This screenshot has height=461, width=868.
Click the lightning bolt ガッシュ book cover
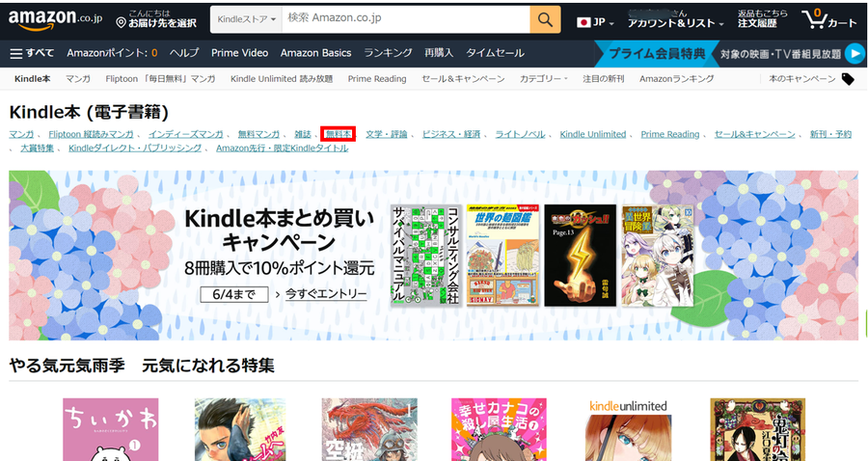pos(581,256)
